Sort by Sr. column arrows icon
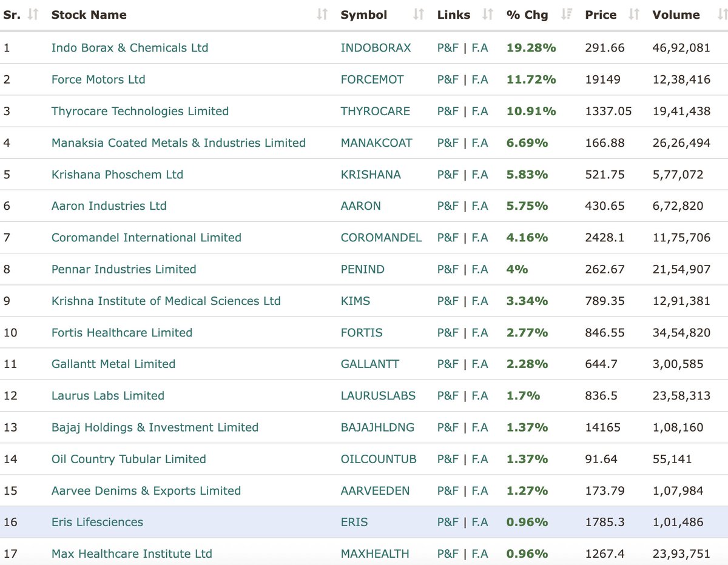 pyautogui.click(x=33, y=15)
